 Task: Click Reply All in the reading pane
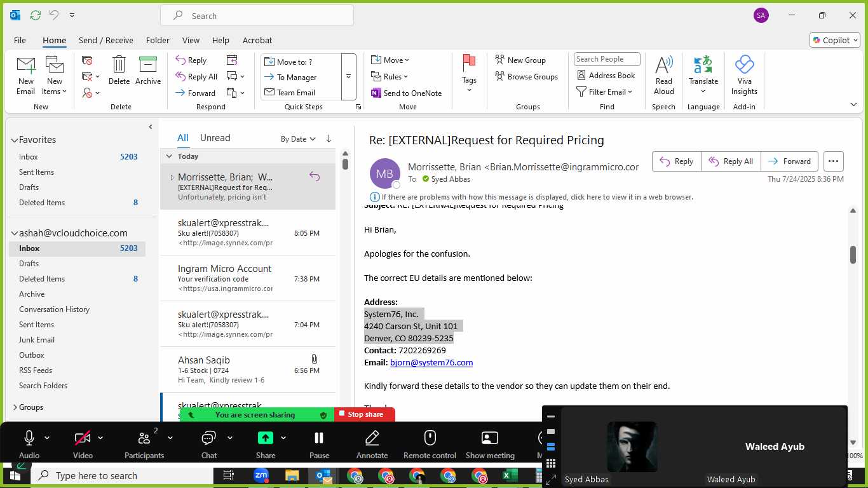(731, 161)
